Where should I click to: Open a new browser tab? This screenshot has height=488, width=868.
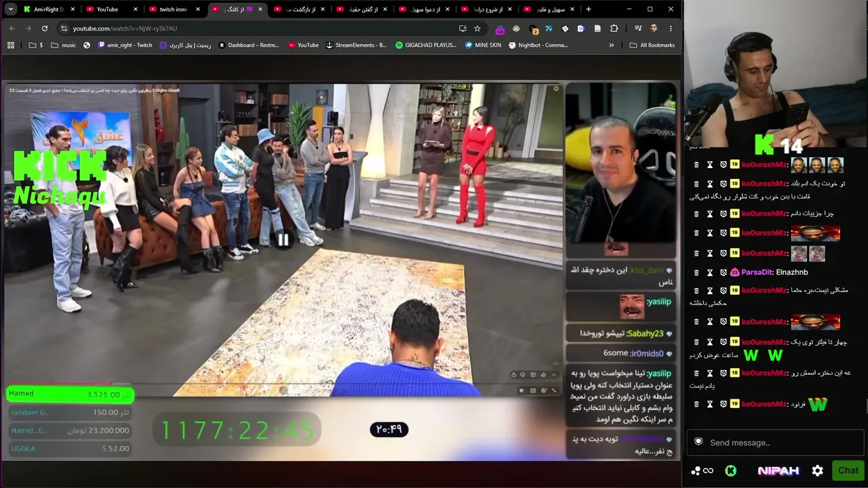589,9
